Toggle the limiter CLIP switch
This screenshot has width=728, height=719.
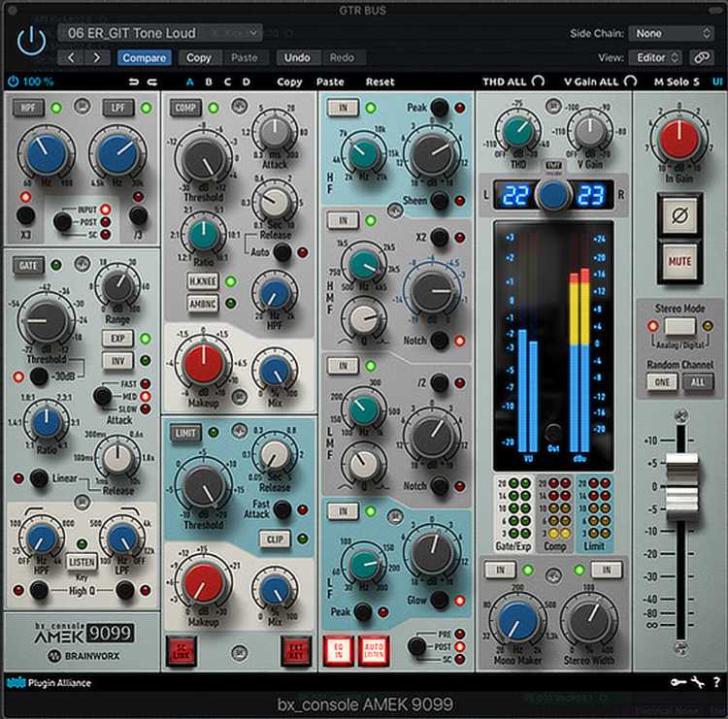pos(275,539)
